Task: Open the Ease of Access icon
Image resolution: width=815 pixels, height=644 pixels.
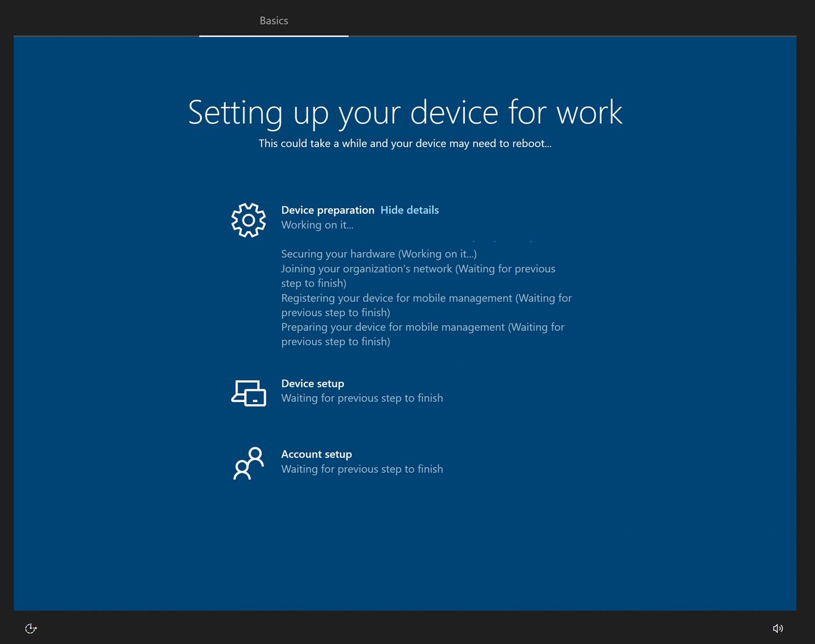Action: pyautogui.click(x=31, y=629)
